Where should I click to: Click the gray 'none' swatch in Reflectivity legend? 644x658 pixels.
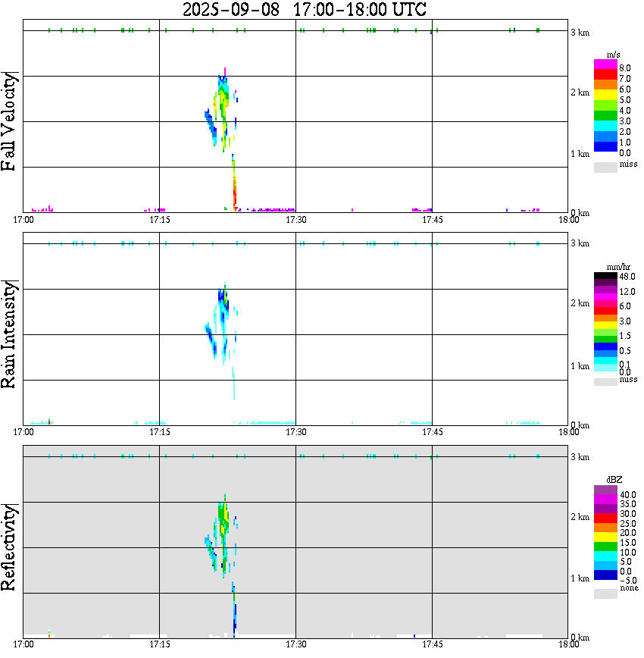[x=605, y=594]
